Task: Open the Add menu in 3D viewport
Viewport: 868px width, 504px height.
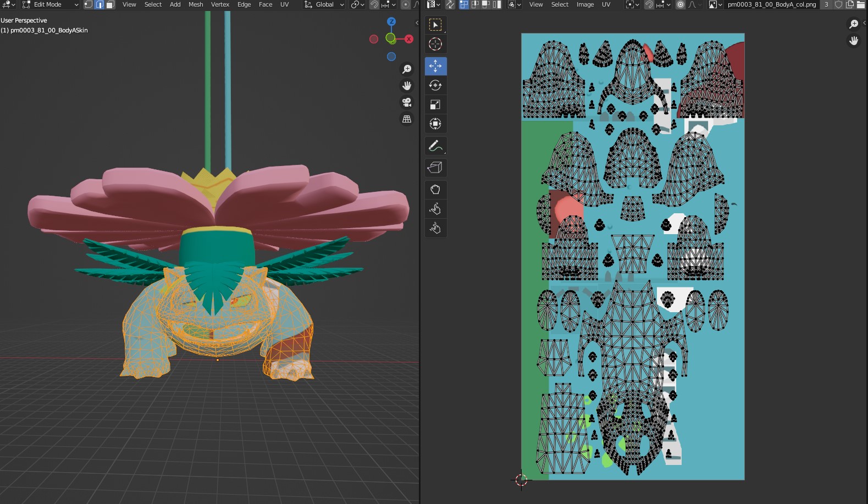Action: (x=175, y=4)
